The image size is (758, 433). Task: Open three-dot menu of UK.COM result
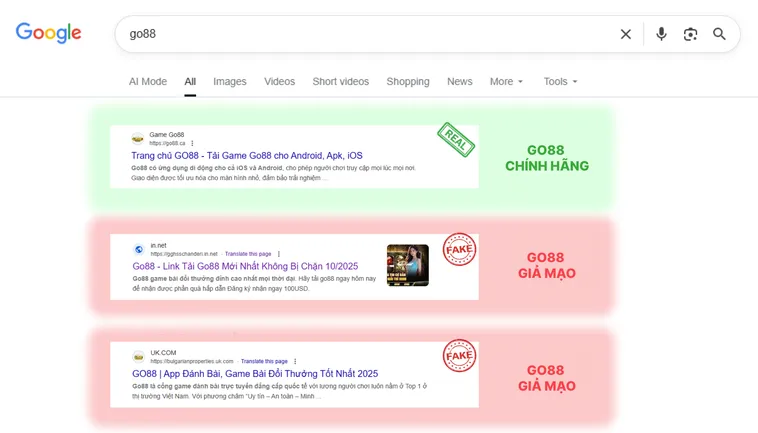point(295,361)
